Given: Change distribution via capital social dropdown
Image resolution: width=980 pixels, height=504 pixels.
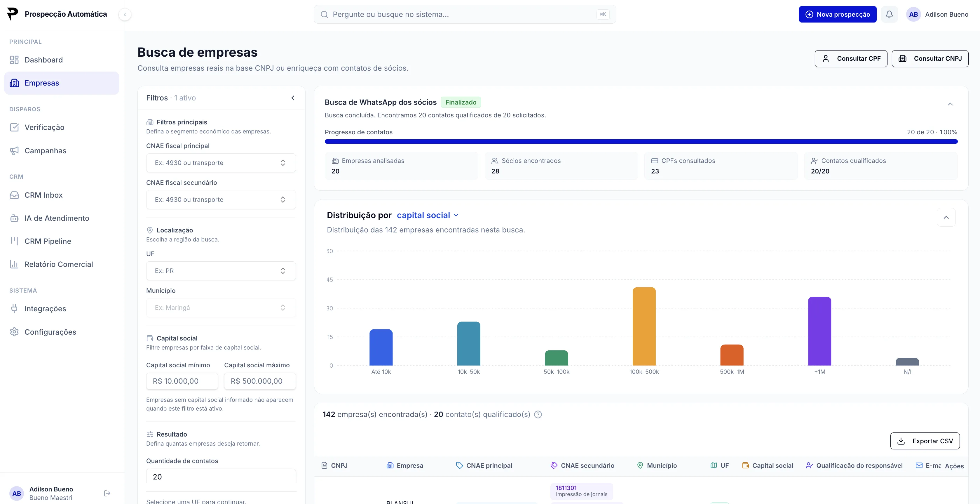Looking at the screenshot, I should click(x=428, y=215).
